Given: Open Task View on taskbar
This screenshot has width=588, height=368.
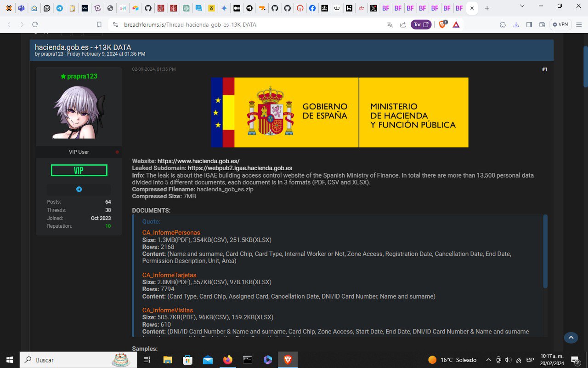Looking at the screenshot, I should click(x=147, y=360).
